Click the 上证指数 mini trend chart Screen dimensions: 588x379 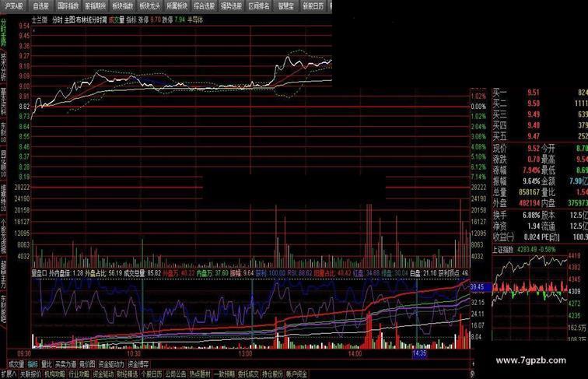tap(530, 297)
